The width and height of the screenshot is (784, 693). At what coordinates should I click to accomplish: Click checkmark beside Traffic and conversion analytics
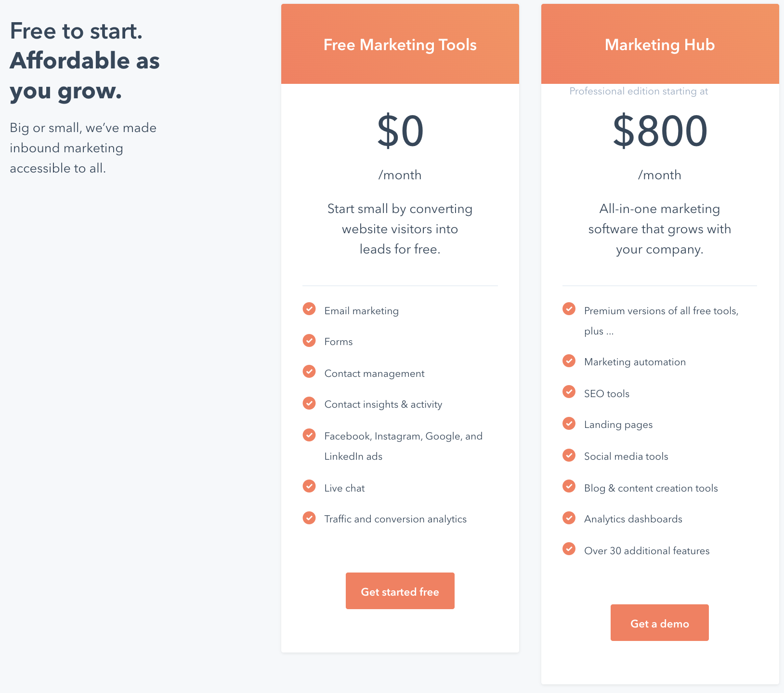pos(309,518)
